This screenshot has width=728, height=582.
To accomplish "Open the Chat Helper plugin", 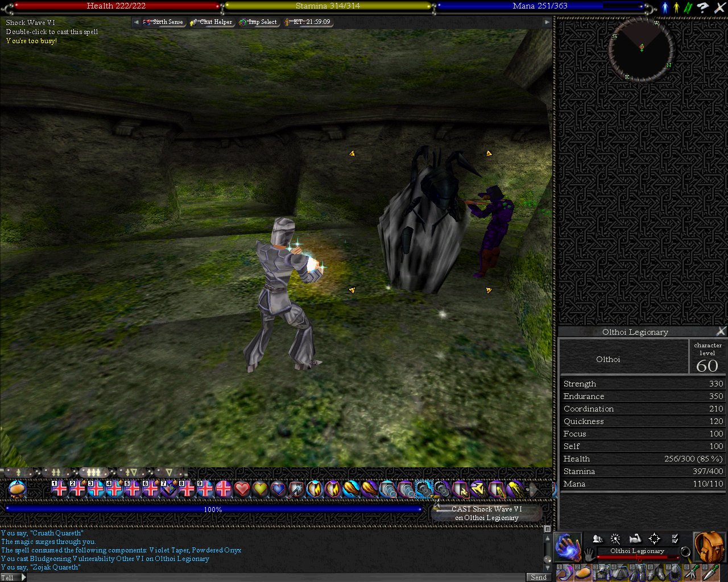I will 211,22.
